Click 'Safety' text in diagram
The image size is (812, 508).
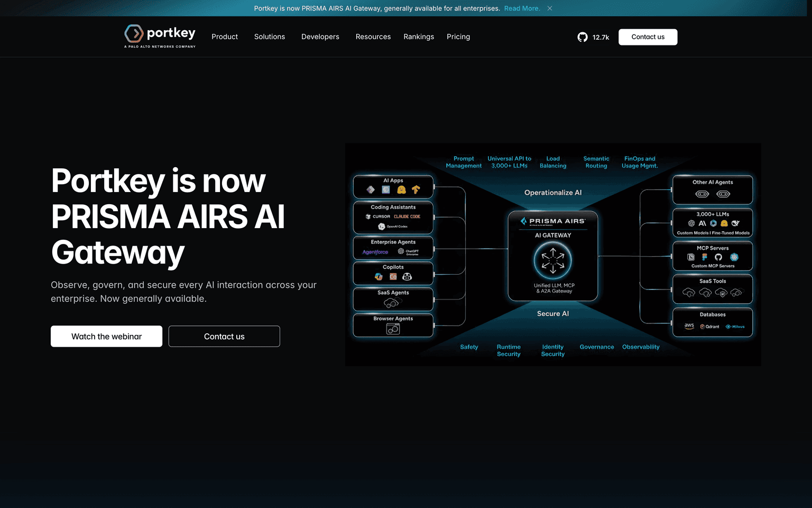pyautogui.click(x=469, y=347)
